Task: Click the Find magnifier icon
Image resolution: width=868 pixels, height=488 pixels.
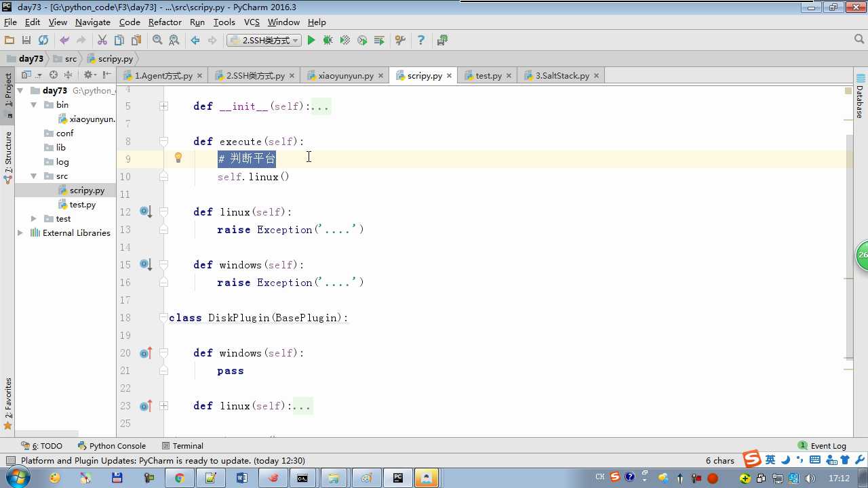Action: click(157, 41)
